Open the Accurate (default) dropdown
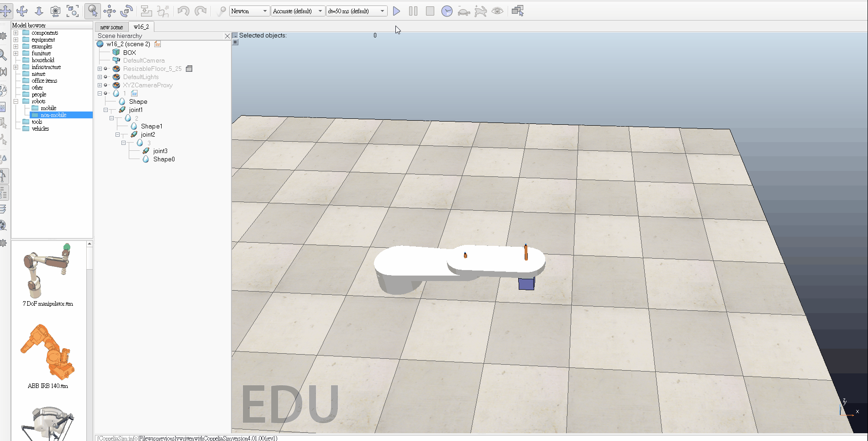Screen dimensions: 868x441 tap(298, 11)
